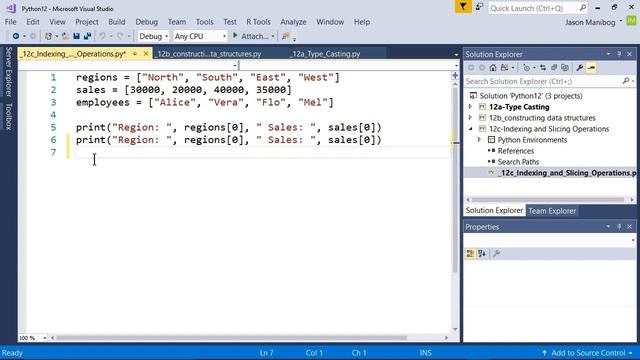
Task: Open the Server Explorer side tab
Action: [x=9, y=72]
